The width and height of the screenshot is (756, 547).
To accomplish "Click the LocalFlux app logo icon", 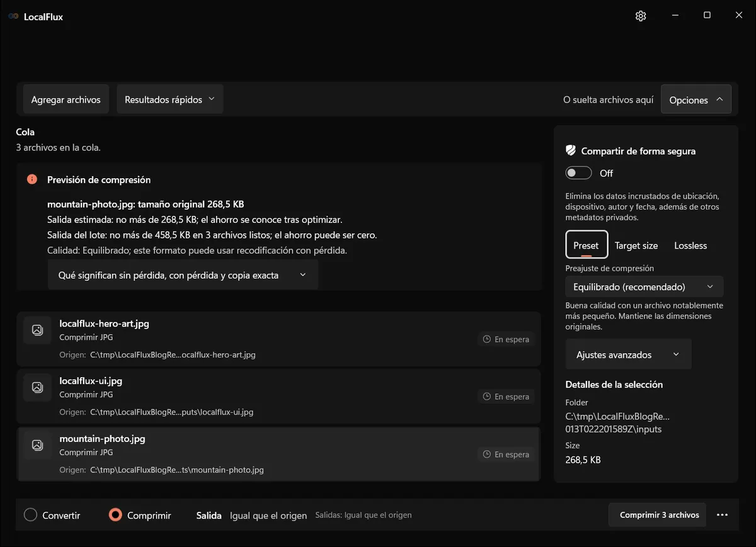I will click(x=13, y=16).
